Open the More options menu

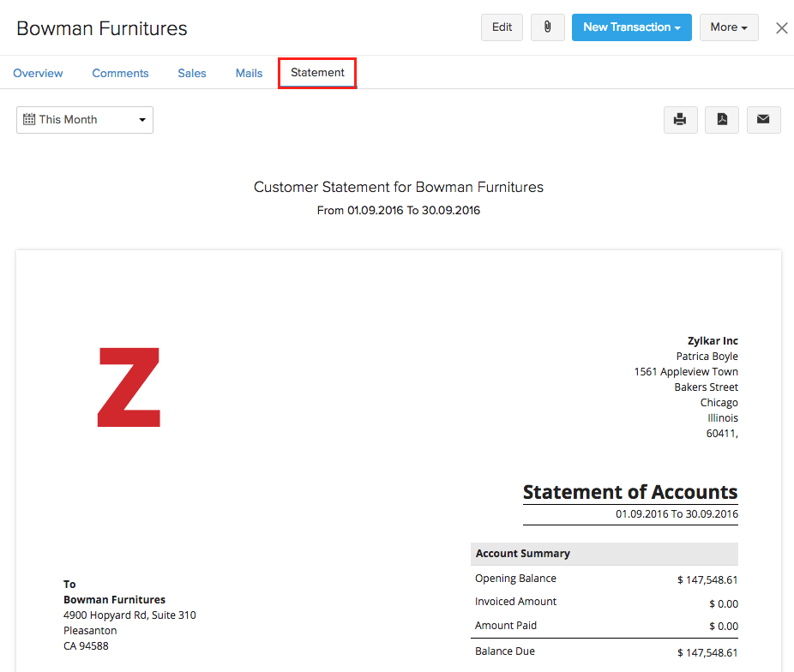click(x=728, y=27)
